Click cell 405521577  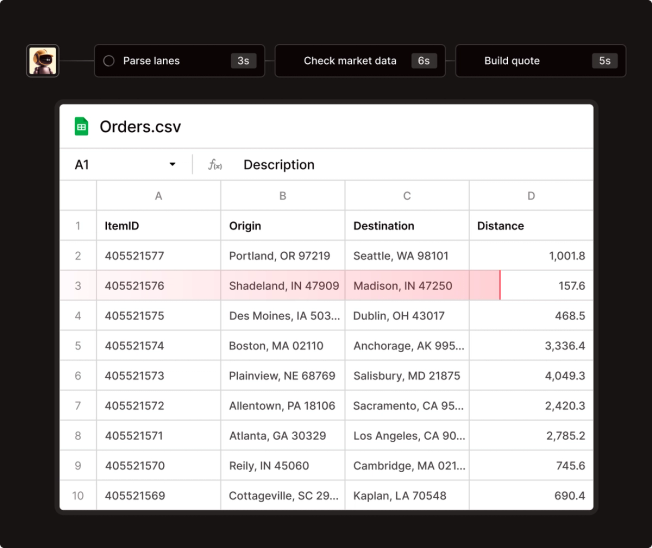(158, 256)
